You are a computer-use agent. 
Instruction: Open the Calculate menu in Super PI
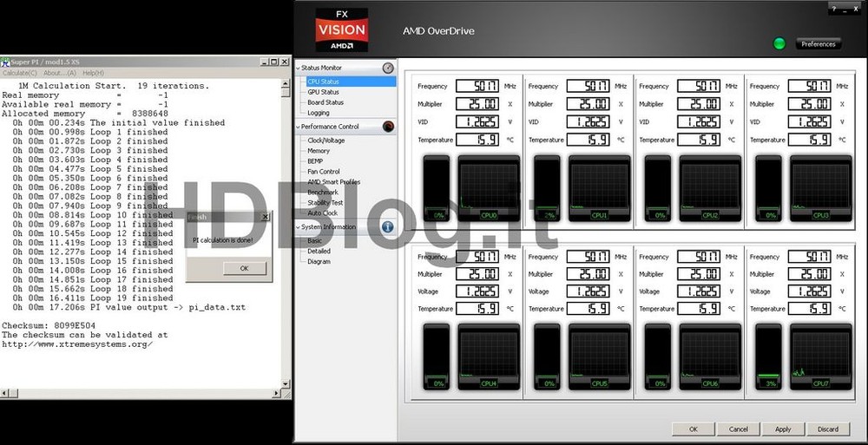point(17,73)
